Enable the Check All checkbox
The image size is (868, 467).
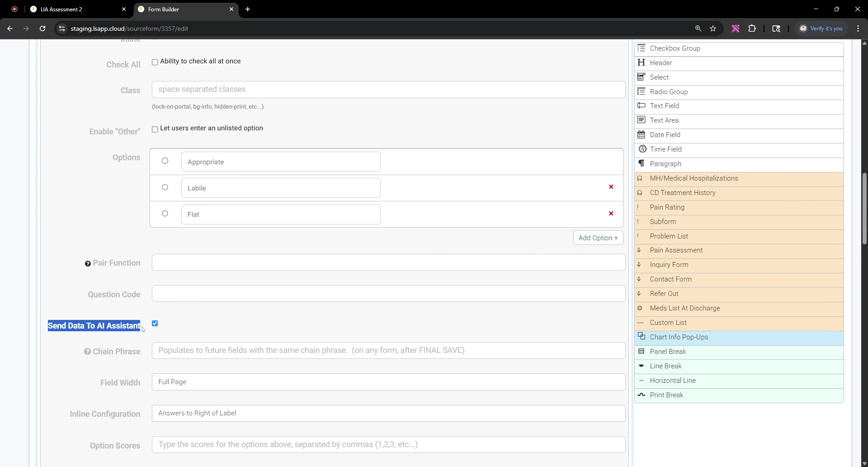(x=155, y=62)
